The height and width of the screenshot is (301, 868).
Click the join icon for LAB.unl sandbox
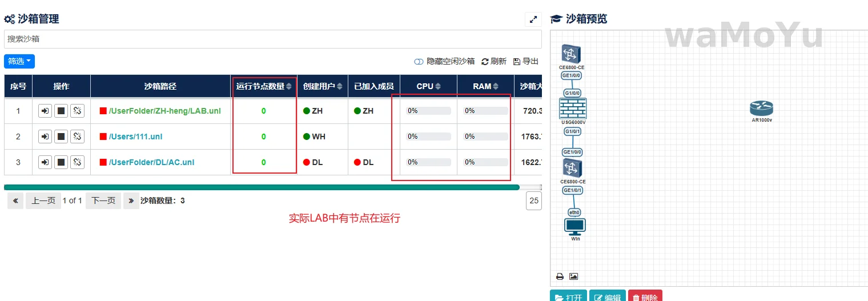pos(45,111)
